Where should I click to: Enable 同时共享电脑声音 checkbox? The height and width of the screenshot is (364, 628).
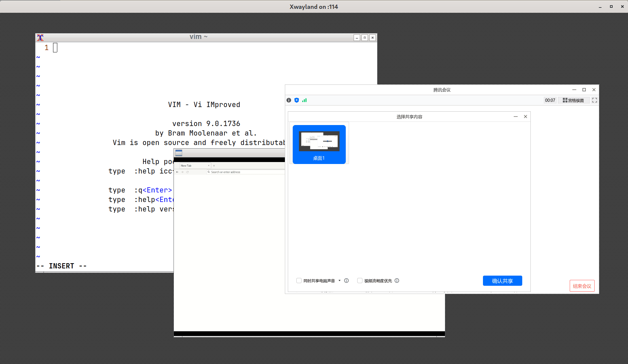[299, 281]
